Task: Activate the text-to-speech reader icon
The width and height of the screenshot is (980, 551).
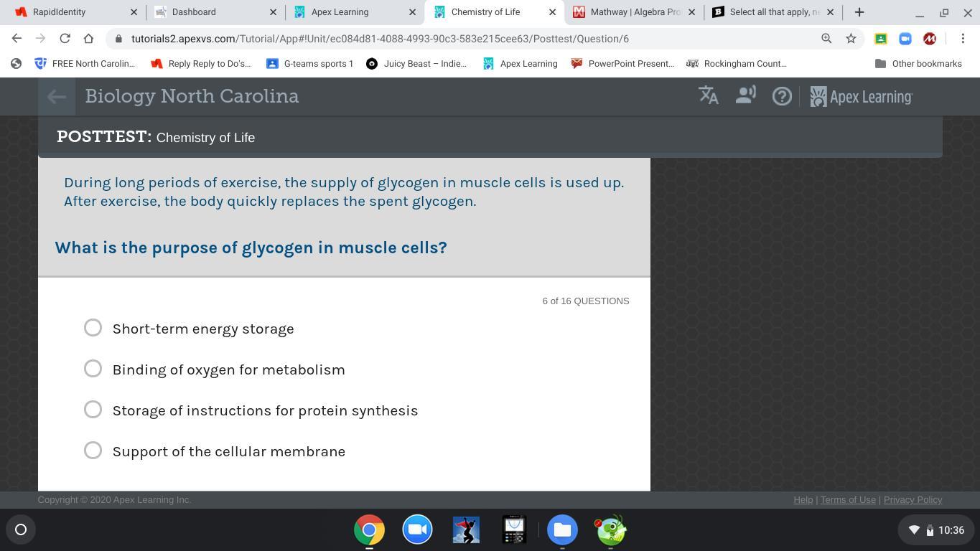Action: (x=746, y=95)
